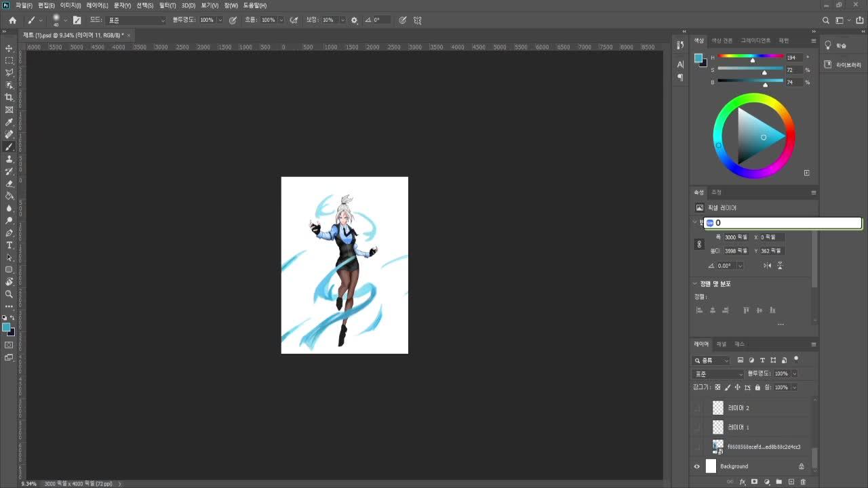
Task: Open the 필터(T) menu
Action: pos(167,5)
